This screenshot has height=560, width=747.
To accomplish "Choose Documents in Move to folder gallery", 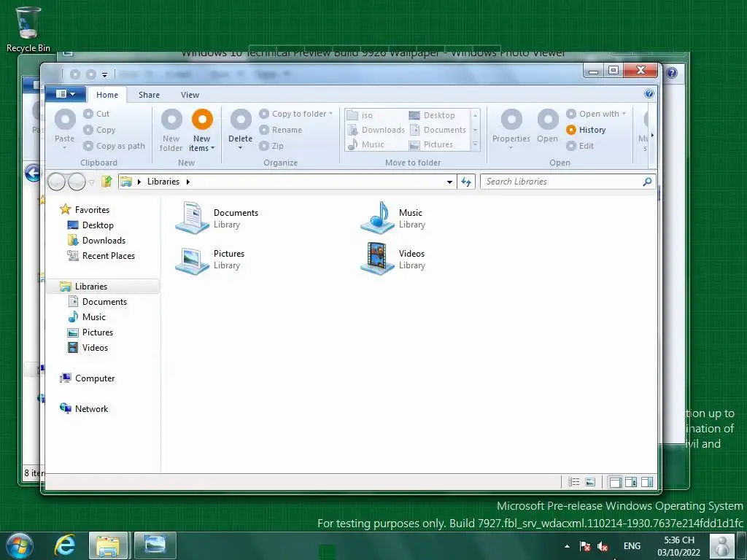I will (x=438, y=130).
